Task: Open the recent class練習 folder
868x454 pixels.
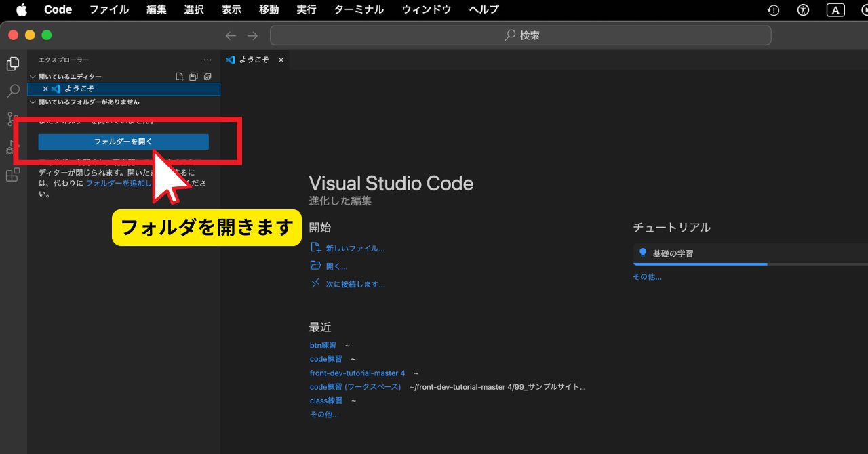Action: tap(326, 400)
